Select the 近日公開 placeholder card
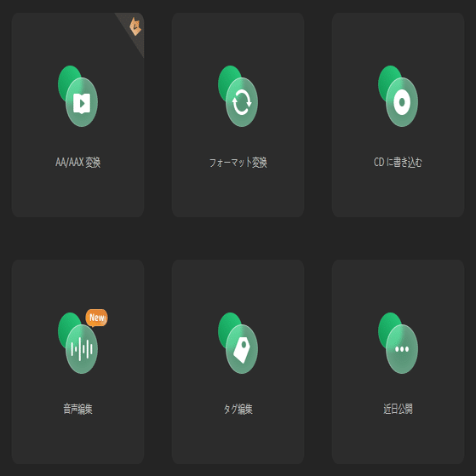Image resolution: width=476 pixels, height=476 pixels. [398, 362]
